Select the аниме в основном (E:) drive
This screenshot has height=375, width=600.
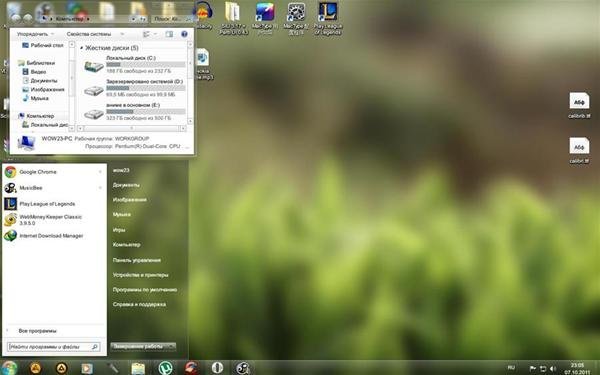134,111
